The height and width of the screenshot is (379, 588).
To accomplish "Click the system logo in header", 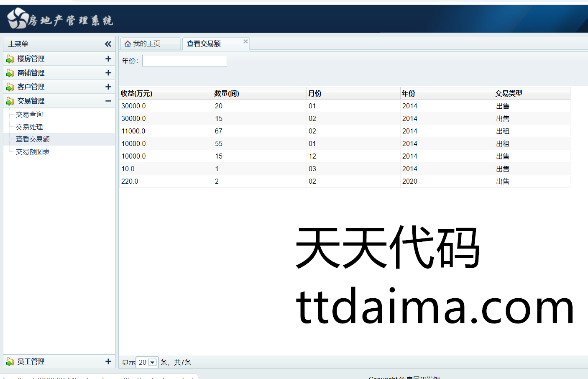I will point(18,19).
